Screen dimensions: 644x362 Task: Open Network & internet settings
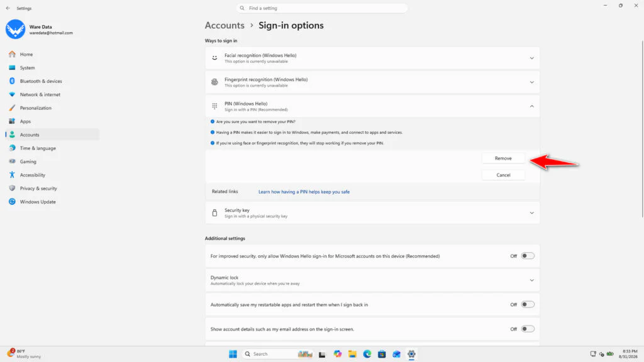(40, 94)
